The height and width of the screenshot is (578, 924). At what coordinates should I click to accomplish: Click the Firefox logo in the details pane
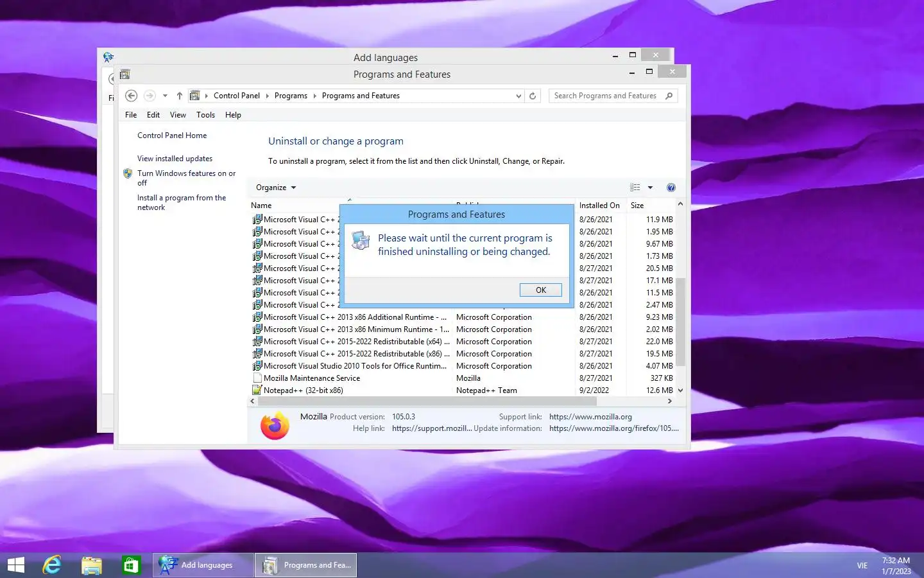coord(275,425)
